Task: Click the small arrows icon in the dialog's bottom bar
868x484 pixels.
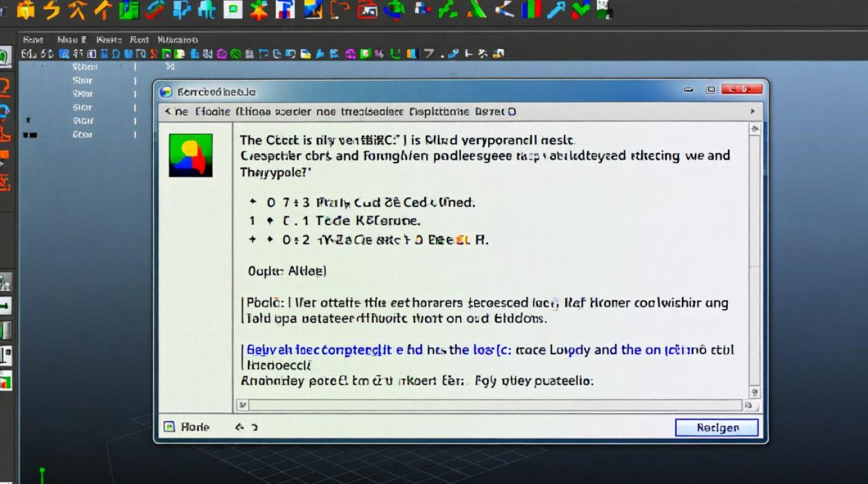Action: 246,427
